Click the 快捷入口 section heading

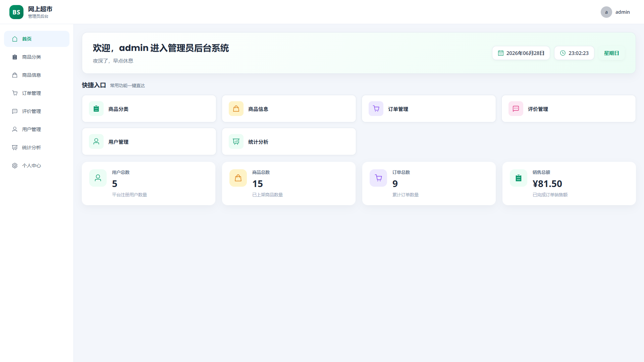[x=94, y=85]
